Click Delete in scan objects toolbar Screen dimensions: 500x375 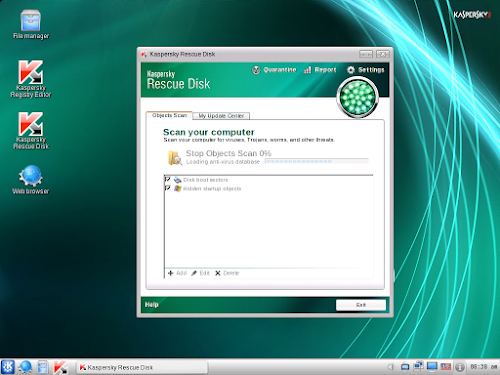[x=231, y=273]
